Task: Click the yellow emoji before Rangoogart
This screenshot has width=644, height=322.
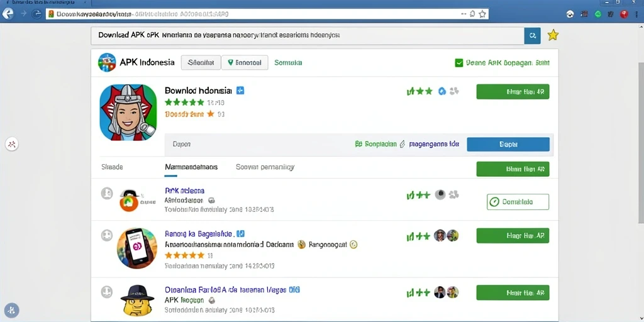Action: point(302,245)
